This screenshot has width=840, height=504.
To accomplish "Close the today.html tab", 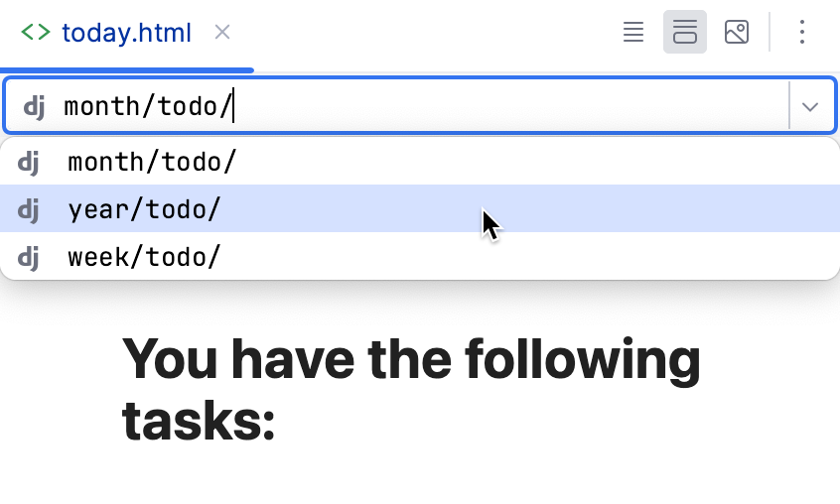I will coord(222,33).
